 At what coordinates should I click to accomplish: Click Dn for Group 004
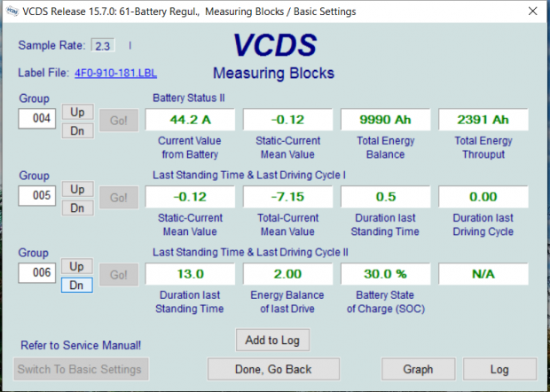coord(77,130)
